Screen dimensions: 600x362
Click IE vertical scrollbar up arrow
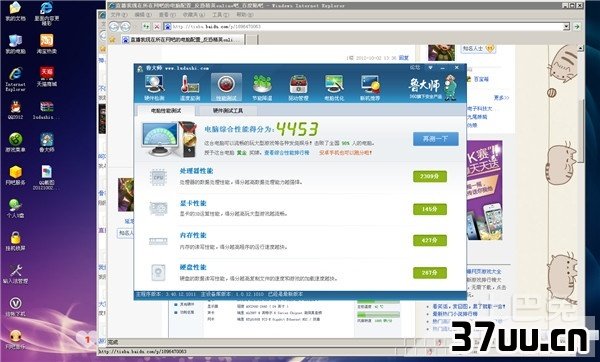(x=580, y=49)
